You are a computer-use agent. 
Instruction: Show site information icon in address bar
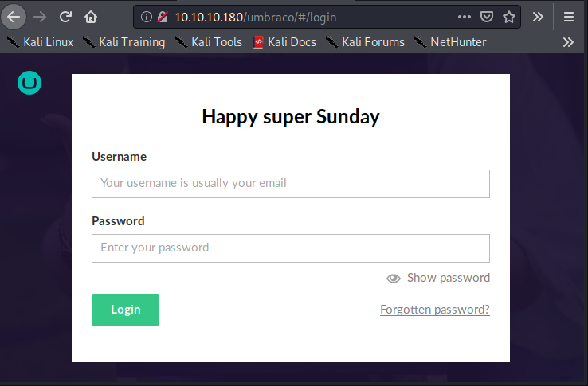[x=147, y=16]
